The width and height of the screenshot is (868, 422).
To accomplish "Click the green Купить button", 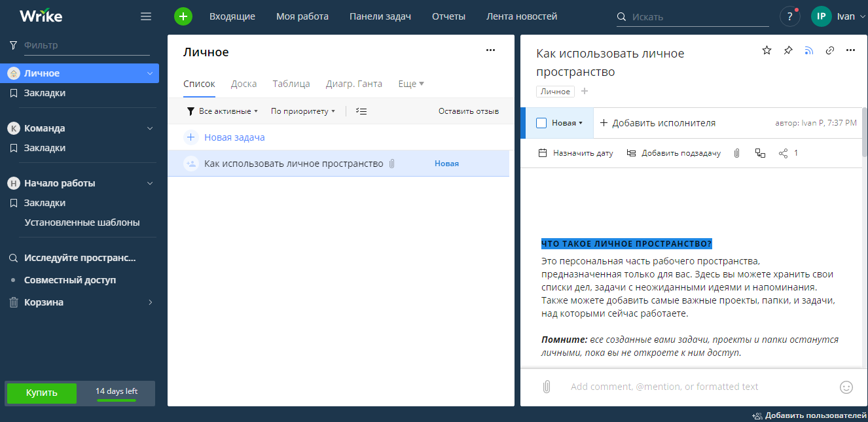I will coord(42,393).
